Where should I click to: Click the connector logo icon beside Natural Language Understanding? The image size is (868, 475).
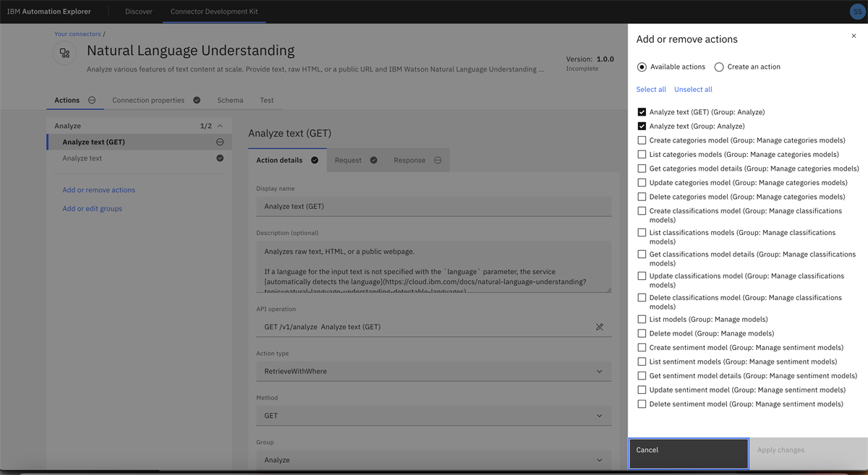pyautogui.click(x=65, y=54)
